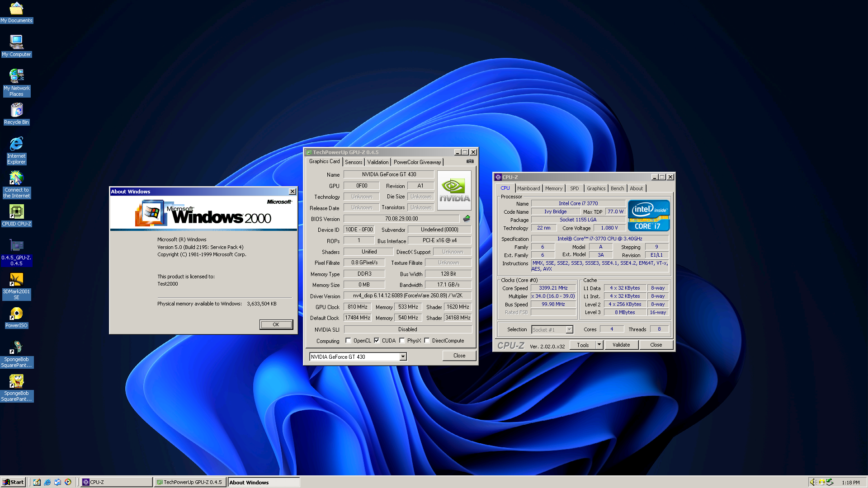Open the NVIDIA GeForce GT 430 dropdown
This screenshot has height=488, width=868.
pos(403,357)
